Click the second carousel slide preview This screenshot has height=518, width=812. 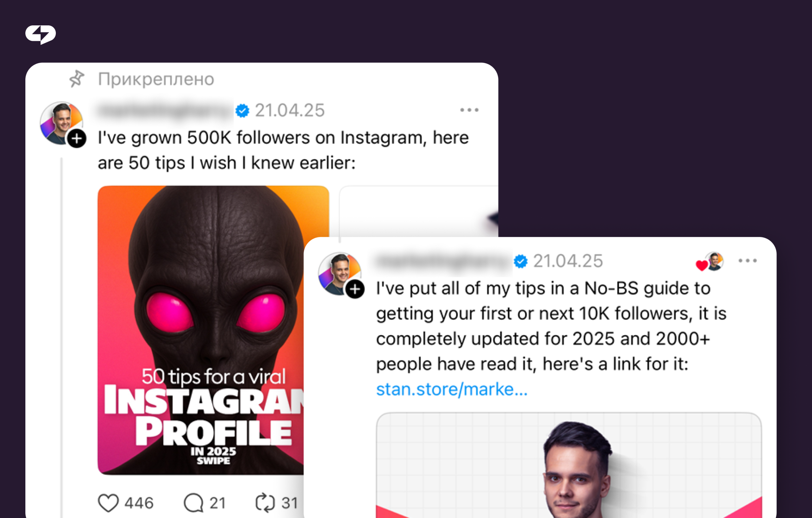click(419, 211)
